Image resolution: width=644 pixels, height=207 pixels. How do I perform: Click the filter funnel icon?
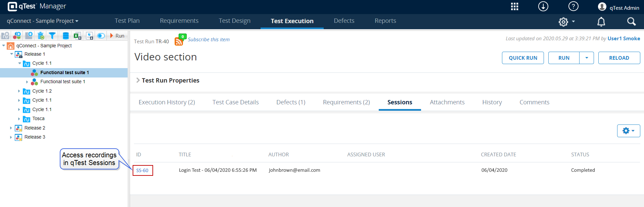52,36
